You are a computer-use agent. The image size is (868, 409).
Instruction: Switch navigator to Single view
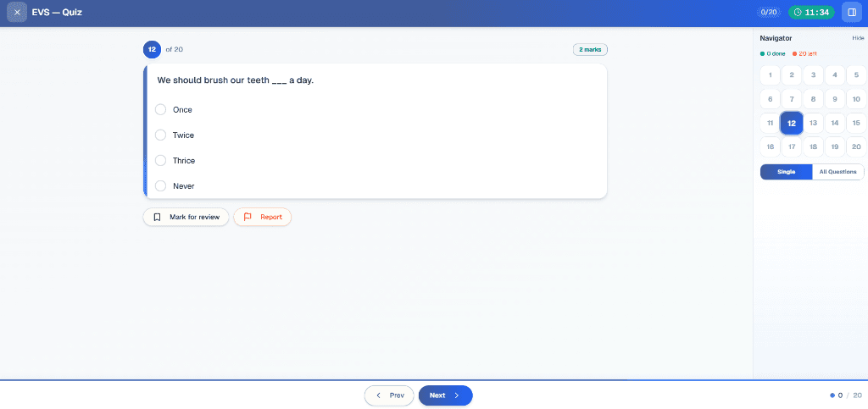tap(786, 172)
